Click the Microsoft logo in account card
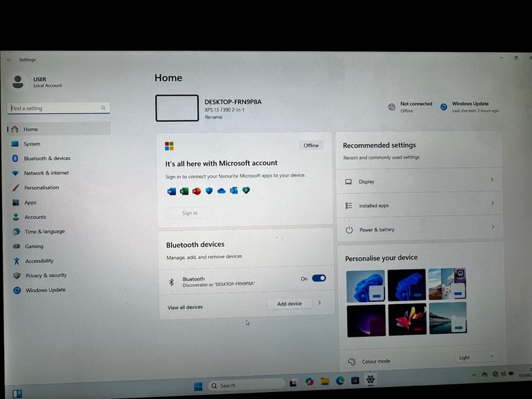The height and width of the screenshot is (399, 532). pyautogui.click(x=169, y=146)
